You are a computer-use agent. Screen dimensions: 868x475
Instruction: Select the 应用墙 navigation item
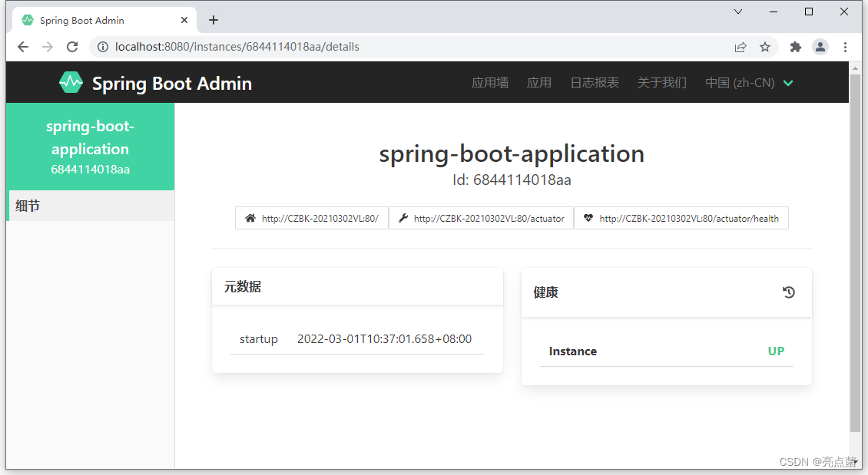coord(489,82)
